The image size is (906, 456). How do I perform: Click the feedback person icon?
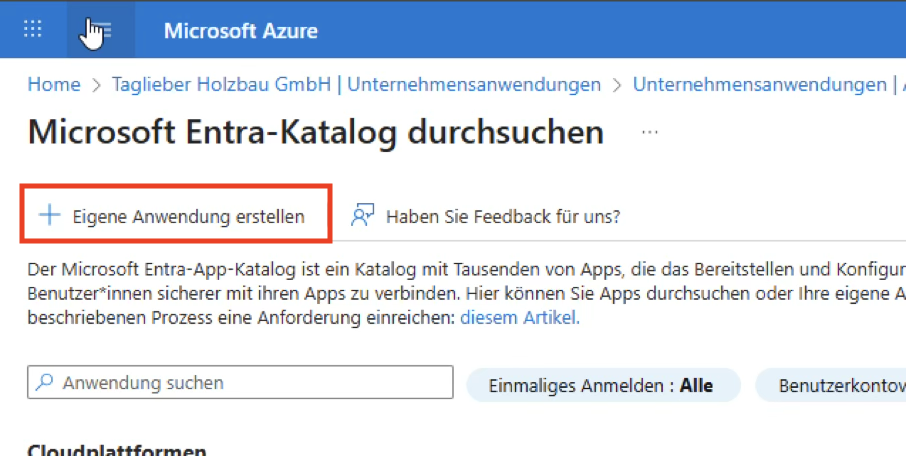(362, 215)
